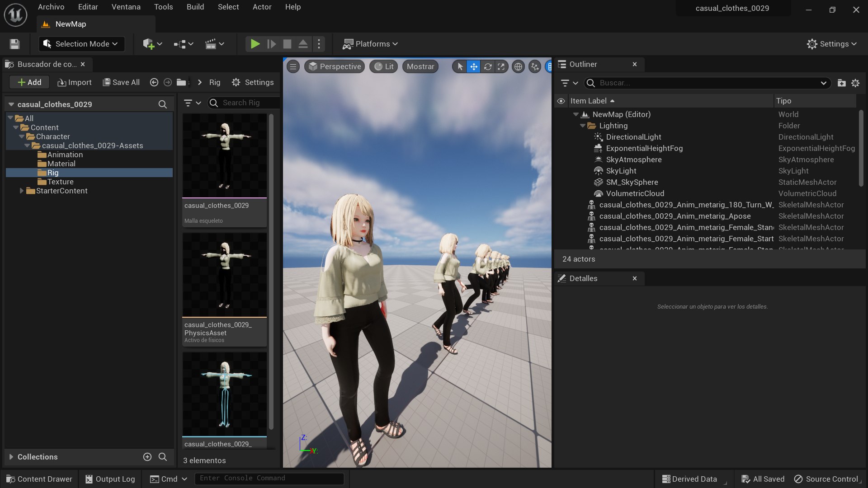Open content browser filter options
This screenshot has height=488, width=868.
coord(193,103)
